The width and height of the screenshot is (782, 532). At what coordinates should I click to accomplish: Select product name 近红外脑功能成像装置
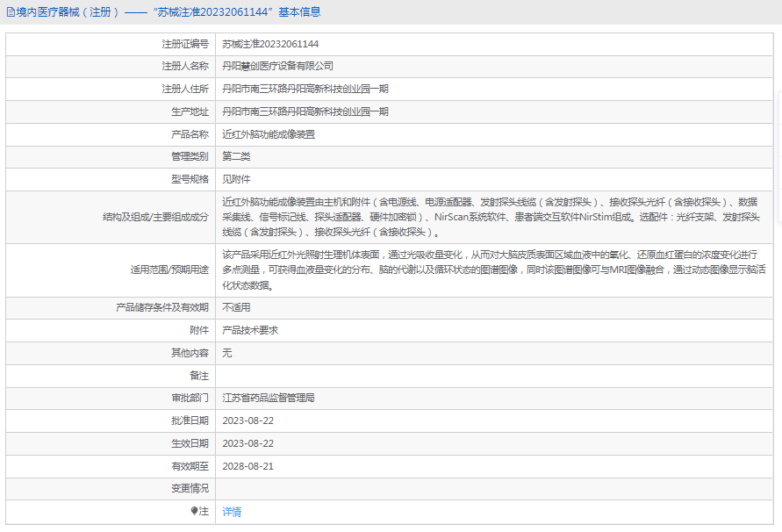tap(269, 134)
